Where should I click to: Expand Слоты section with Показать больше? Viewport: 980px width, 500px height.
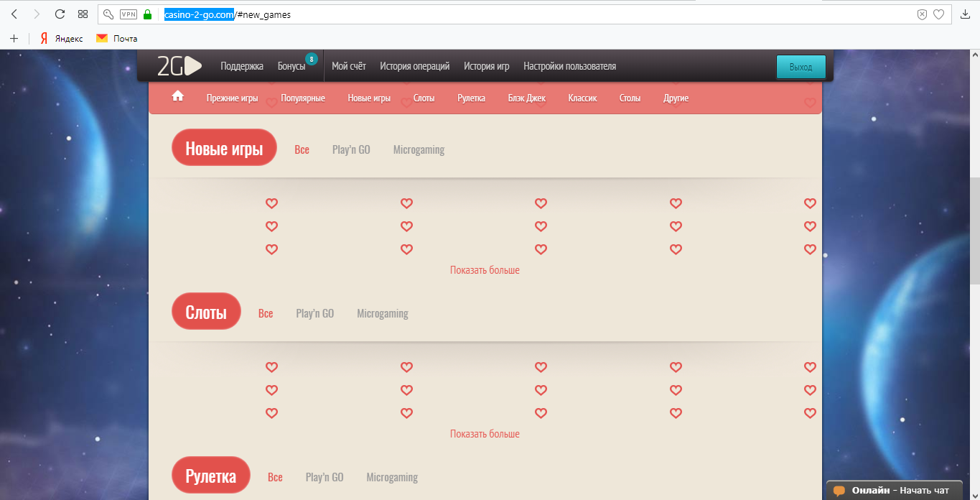(485, 434)
